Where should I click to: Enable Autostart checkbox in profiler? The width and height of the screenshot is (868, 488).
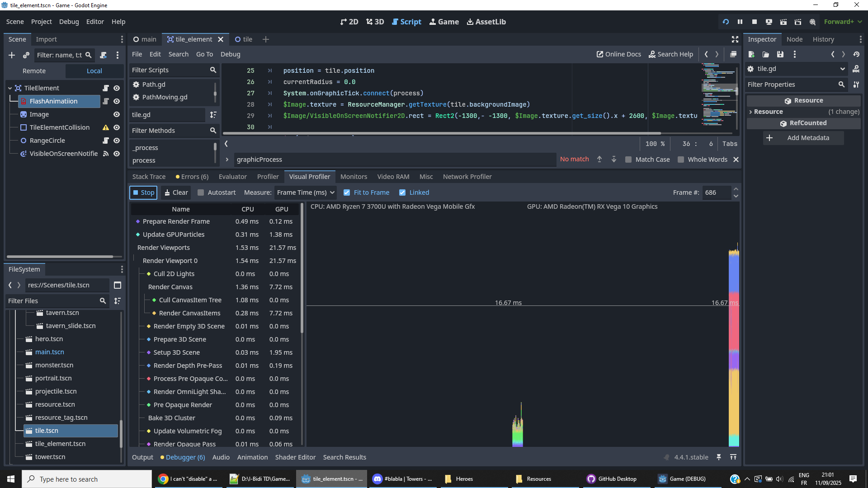[x=201, y=192]
